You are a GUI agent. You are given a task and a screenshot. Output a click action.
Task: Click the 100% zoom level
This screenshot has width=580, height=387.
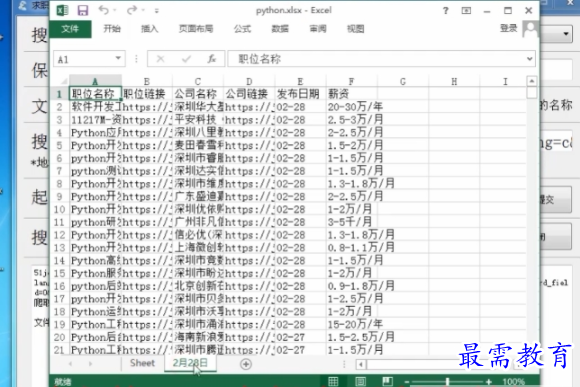513,381
